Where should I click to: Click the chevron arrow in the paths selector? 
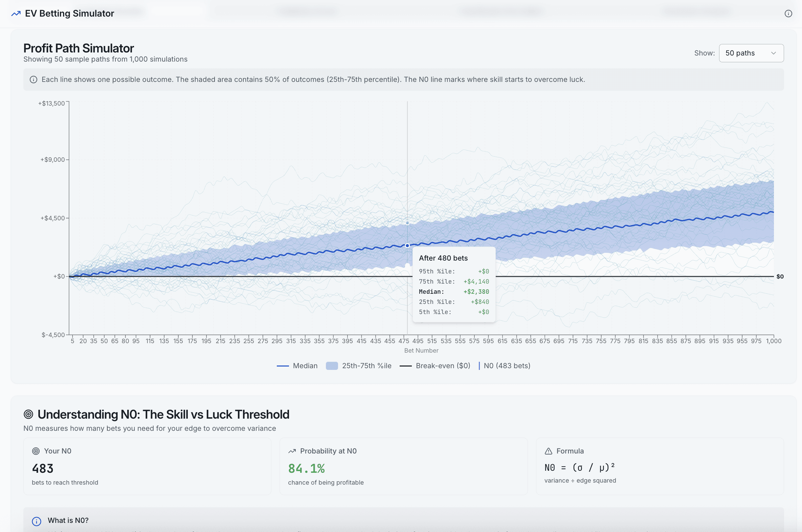[x=774, y=53]
